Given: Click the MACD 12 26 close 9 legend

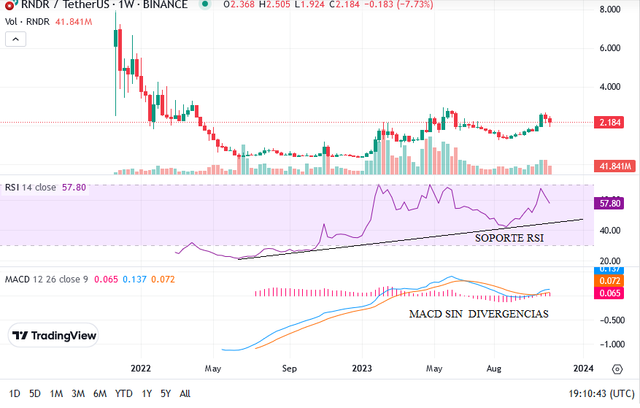Looking at the screenshot, I should pos(47,279).
